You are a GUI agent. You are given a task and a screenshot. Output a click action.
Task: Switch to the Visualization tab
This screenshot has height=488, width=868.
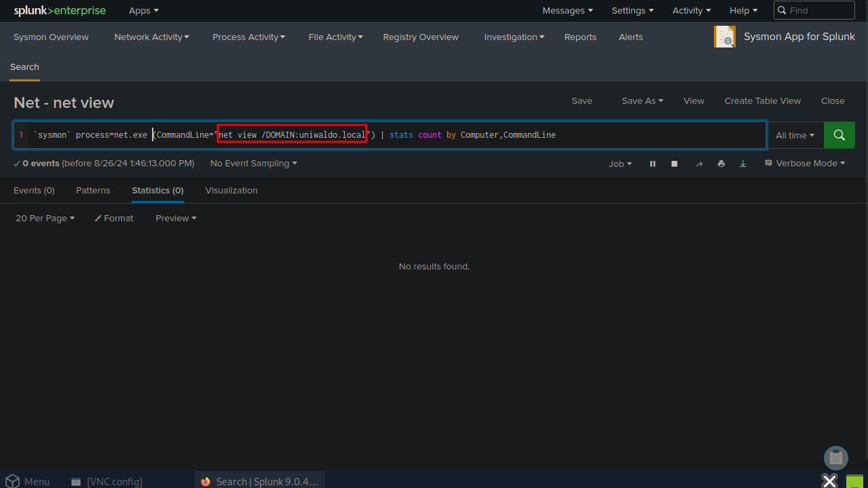tap(231, 191)
